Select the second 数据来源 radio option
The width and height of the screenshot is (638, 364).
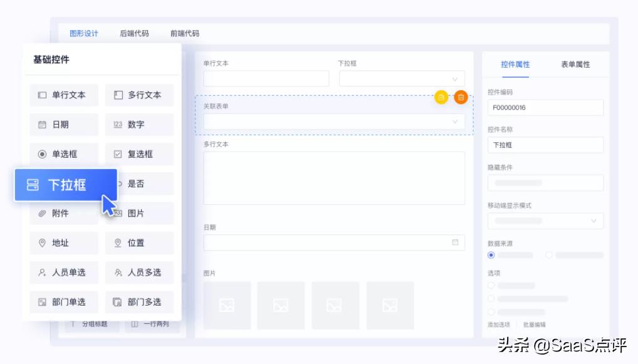point(549,255)
